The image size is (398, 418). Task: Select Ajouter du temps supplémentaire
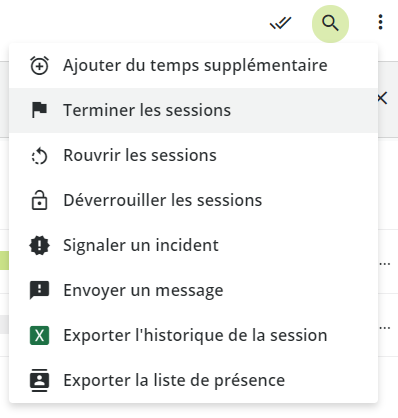coord(193,65)
